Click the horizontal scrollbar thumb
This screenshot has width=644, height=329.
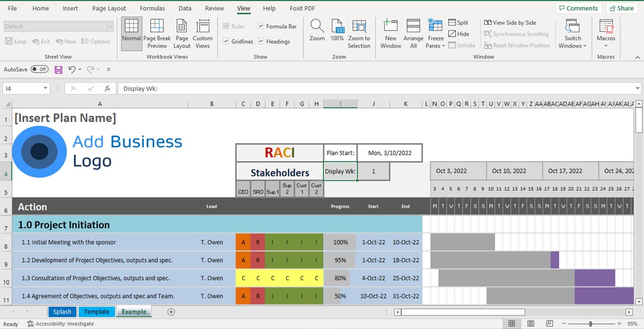point(463,312)
